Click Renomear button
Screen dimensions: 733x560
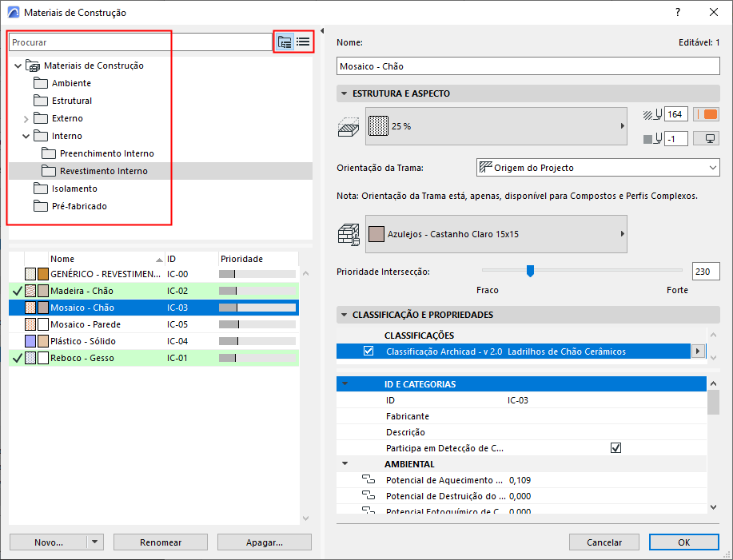[161, 542]
